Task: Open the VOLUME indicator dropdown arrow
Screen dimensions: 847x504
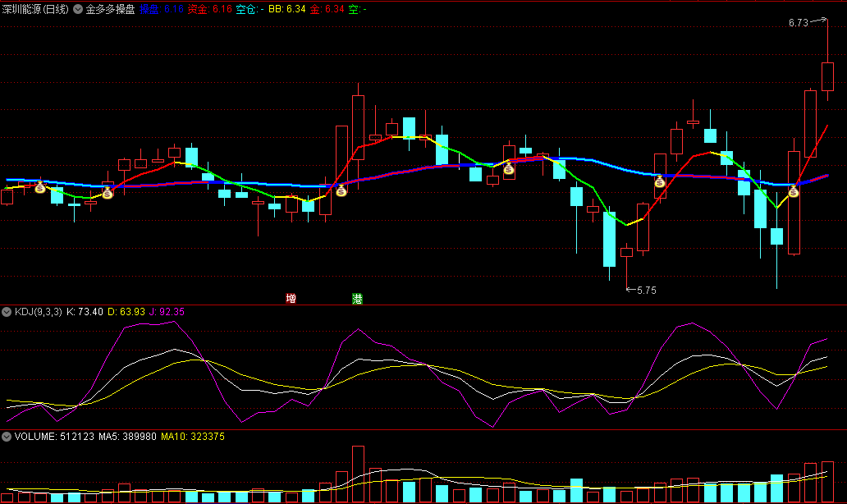Action: tap(7, 437)
